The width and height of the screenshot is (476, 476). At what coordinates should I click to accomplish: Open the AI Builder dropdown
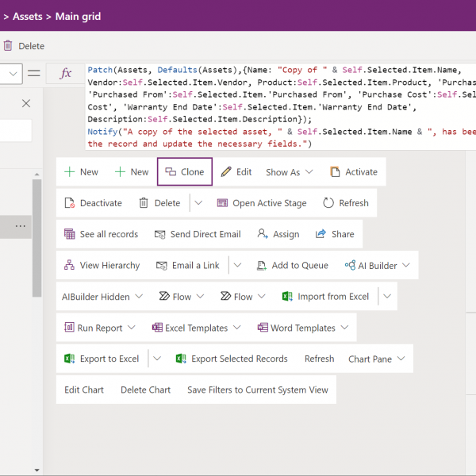pyautogui.click(x=378, y=265)
